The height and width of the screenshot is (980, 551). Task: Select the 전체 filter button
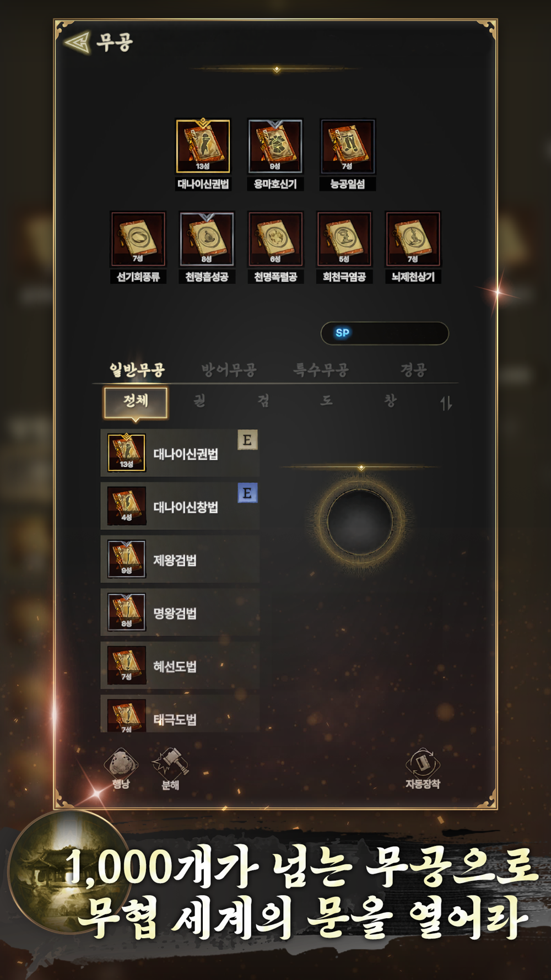pos(136,402)
